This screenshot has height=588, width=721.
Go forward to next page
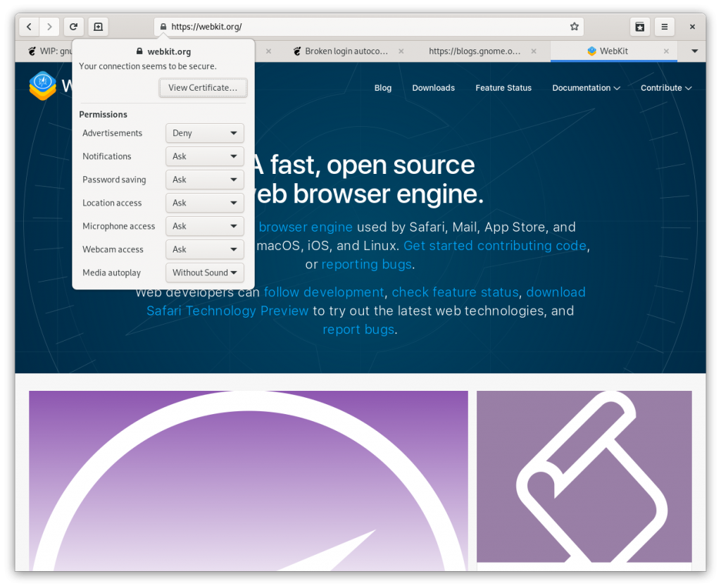[49, 27]
